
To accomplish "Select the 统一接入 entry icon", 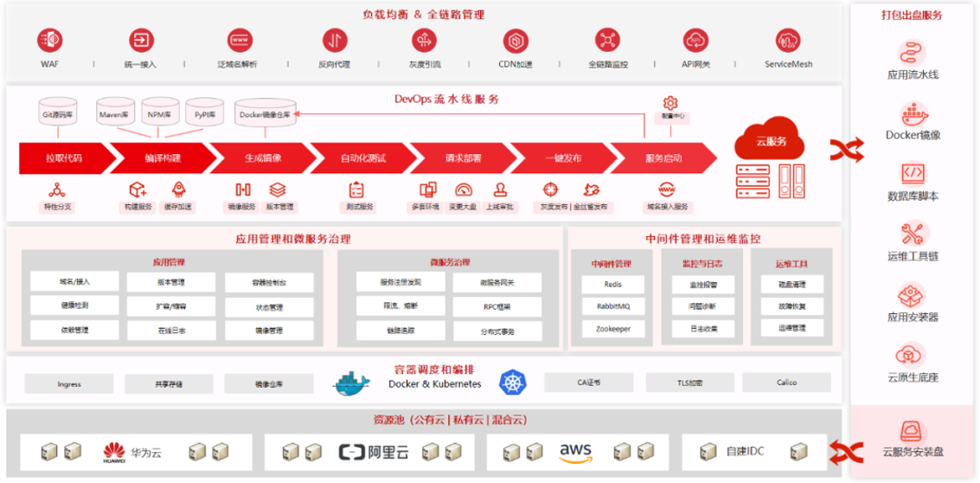I will point(141,41).
